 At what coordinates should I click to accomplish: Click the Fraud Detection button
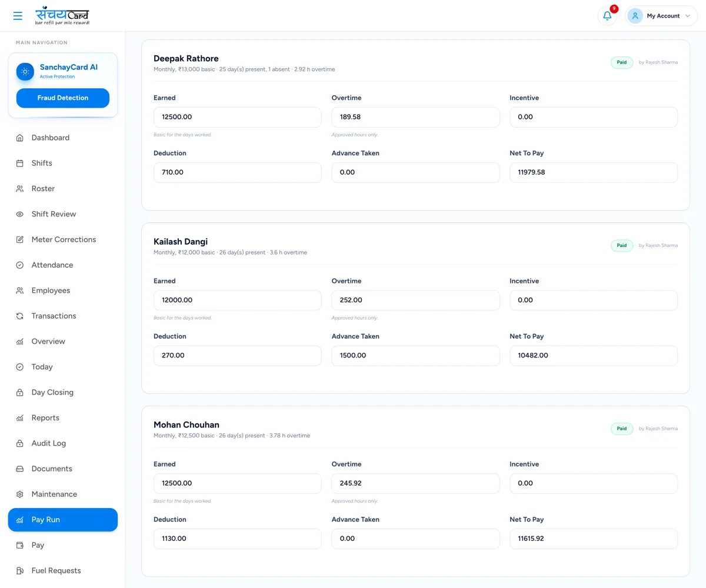[63, 98]
